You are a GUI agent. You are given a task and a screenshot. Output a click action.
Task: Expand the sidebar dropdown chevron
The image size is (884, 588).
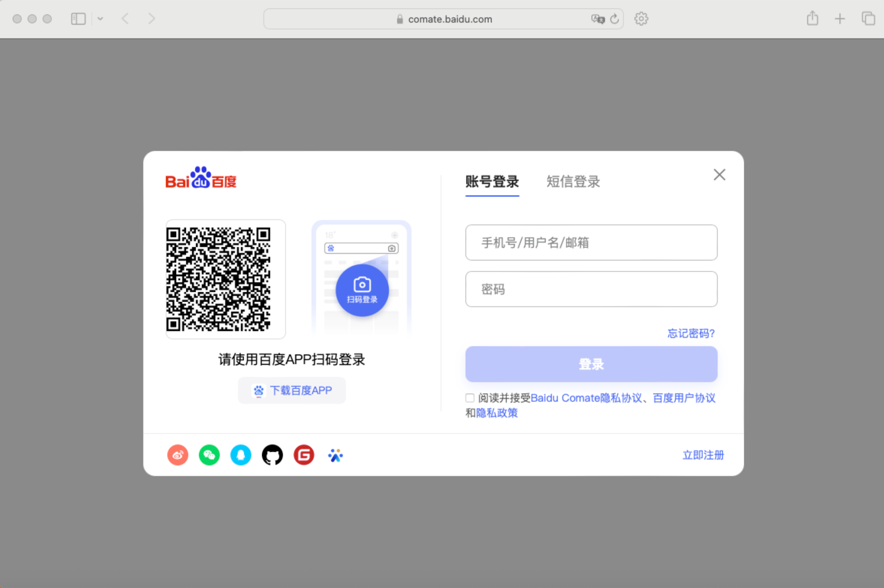point(100,19)
